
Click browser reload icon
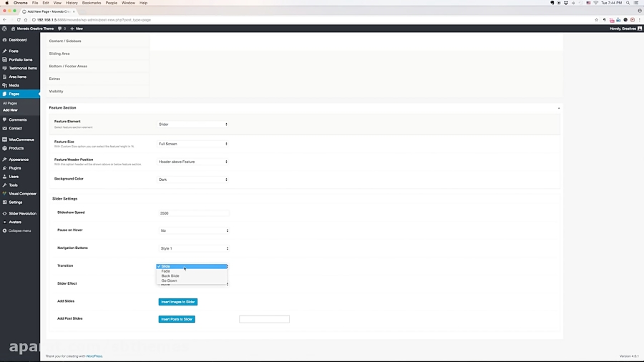coord(19,20)
